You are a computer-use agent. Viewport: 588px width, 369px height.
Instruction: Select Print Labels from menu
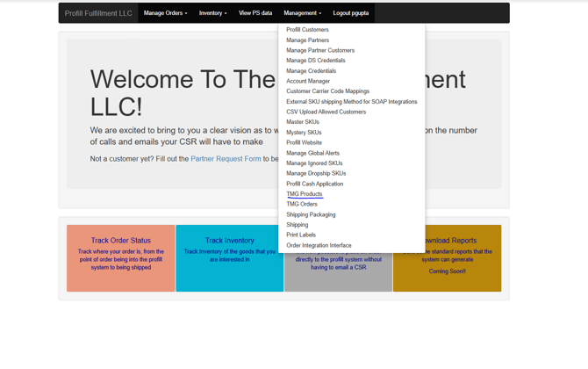tap(301, 235)
